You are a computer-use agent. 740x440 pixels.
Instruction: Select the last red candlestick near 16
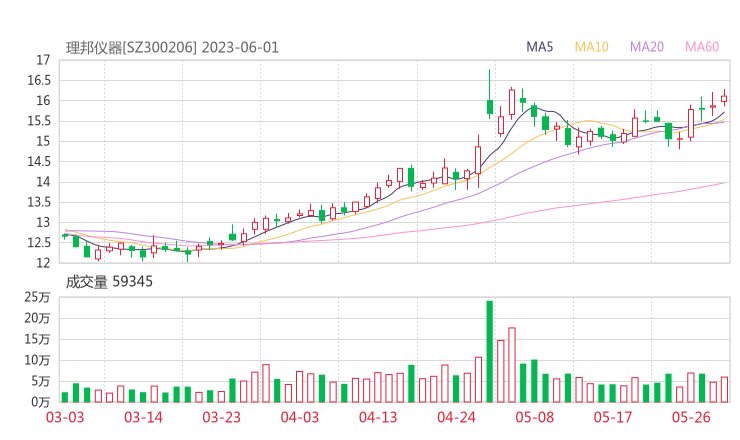(x=724, y=97)
